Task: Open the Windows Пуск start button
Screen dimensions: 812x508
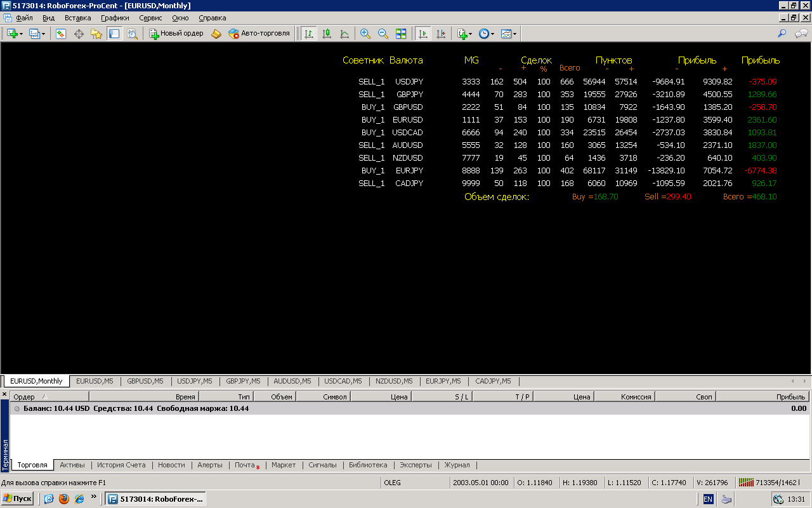Action: click(18, 499)
